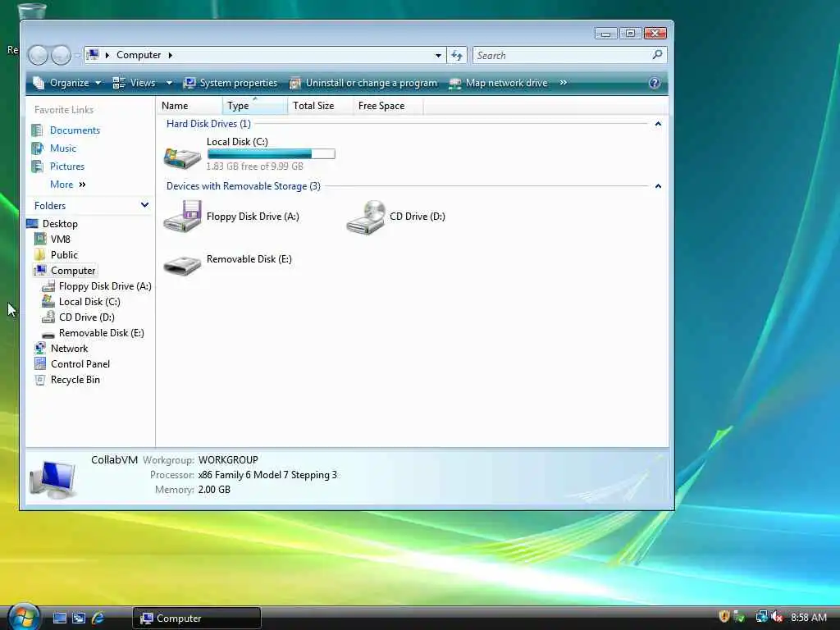The height and width of the screenshot is (630, 840).
Task: Select Computer in the folder tree
Action: click(x=73, y=271)
